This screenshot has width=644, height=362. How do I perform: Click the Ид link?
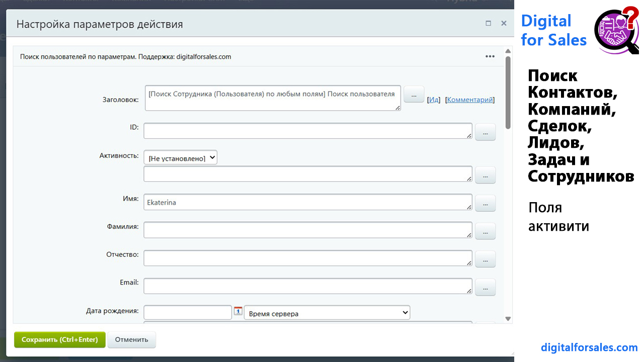tap(434, 100)
